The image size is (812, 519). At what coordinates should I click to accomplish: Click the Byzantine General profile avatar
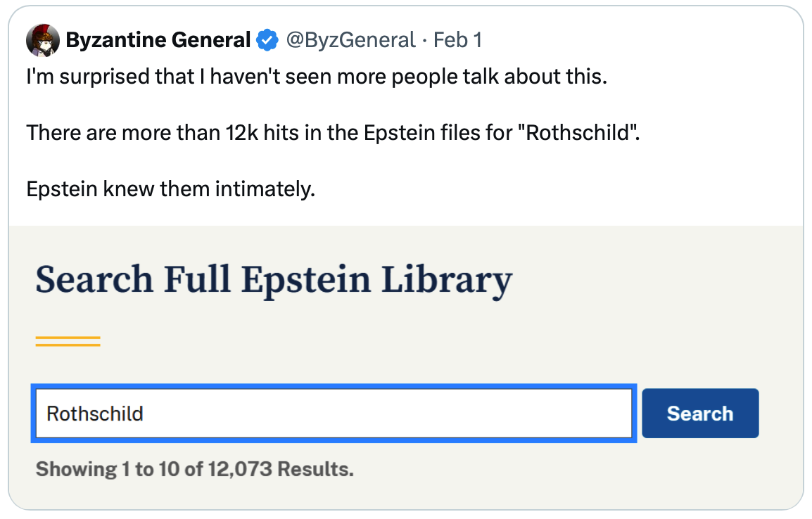[x=43, y=40]
